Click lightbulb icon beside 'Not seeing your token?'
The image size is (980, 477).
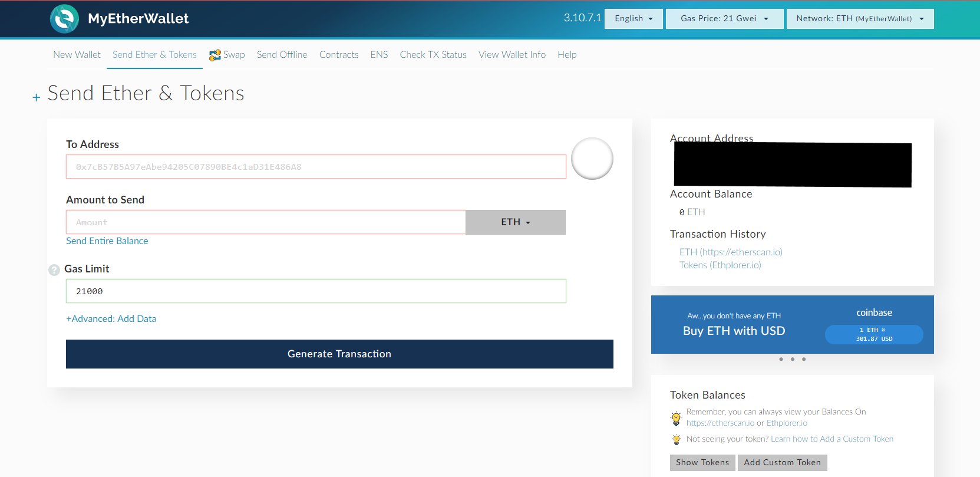677,439
